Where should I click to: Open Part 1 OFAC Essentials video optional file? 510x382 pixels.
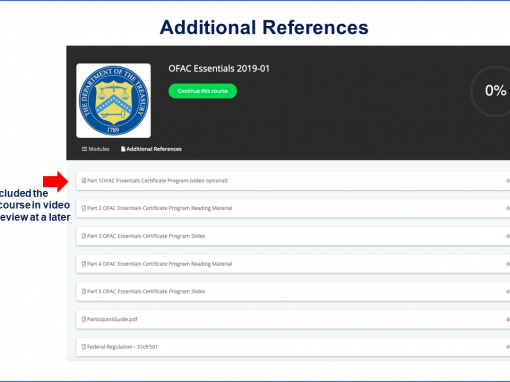tap(293, 181)
